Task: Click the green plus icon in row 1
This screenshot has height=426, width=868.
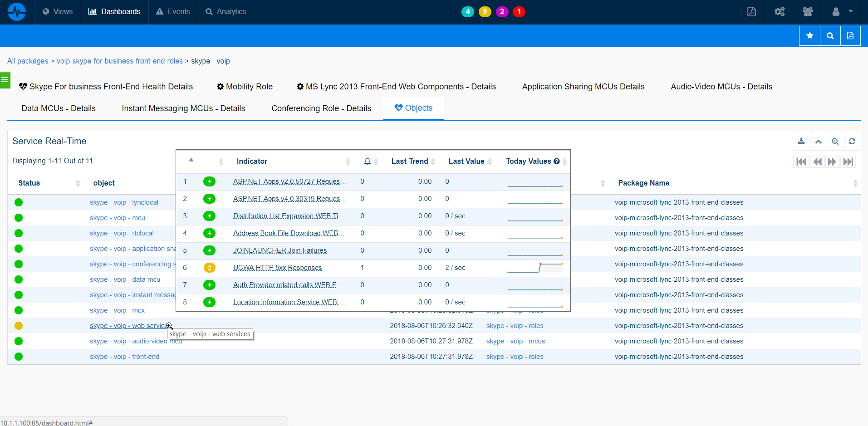Action: click(x=209, y=181)
